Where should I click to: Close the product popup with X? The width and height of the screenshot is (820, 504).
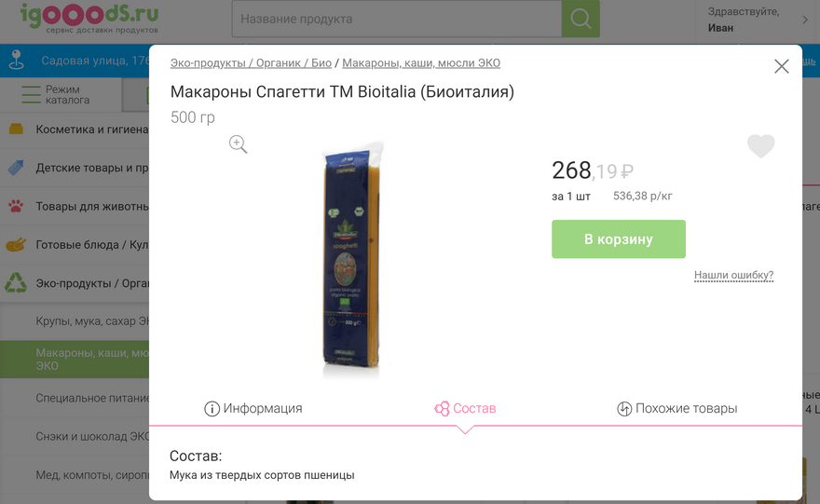pyautogui.click(x=781, y=66)
